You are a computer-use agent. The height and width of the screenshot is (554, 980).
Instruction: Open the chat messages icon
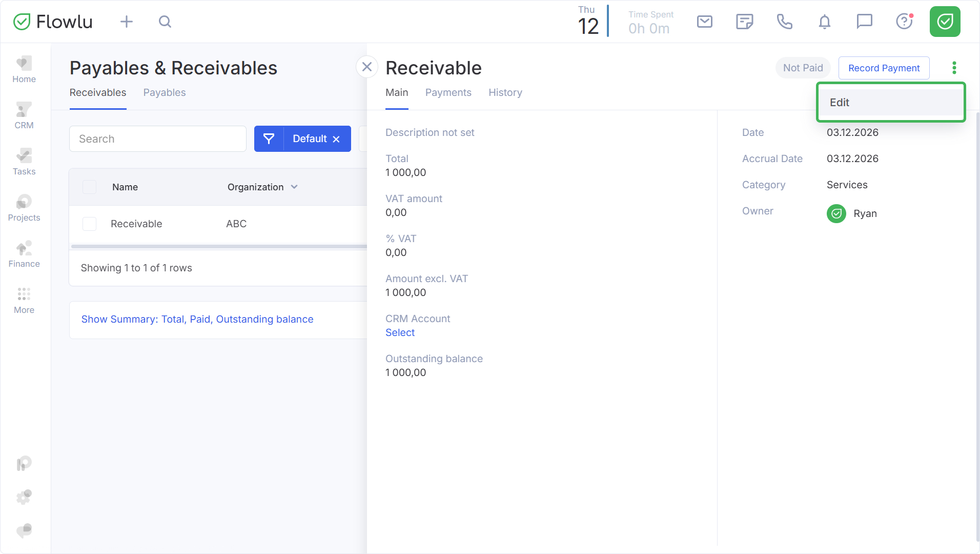point(864,22)
